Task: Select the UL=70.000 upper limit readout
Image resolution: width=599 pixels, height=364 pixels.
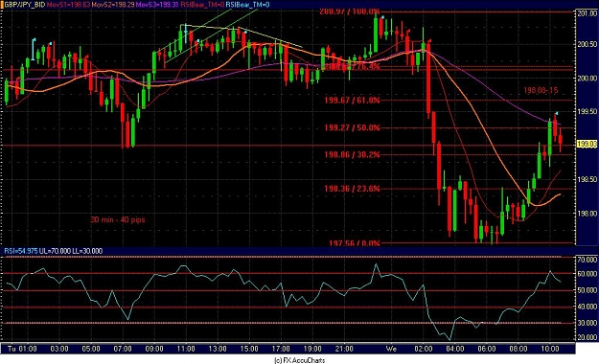Action: click(55, 251)
